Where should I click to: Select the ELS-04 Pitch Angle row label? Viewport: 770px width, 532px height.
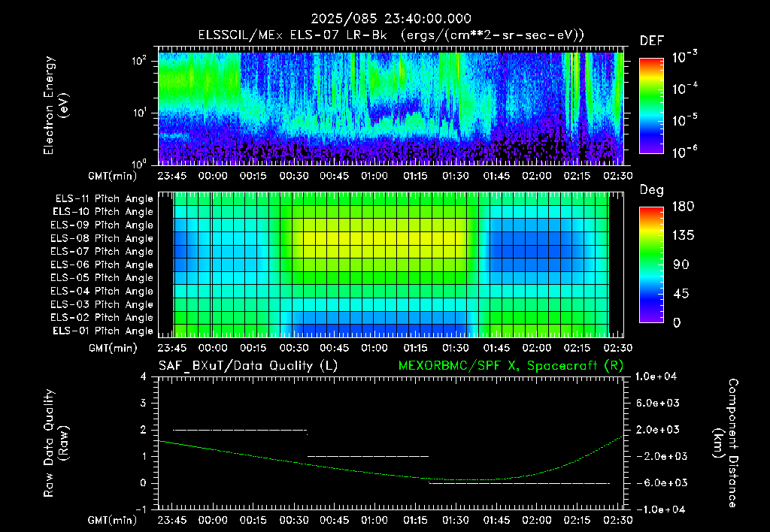102,291
